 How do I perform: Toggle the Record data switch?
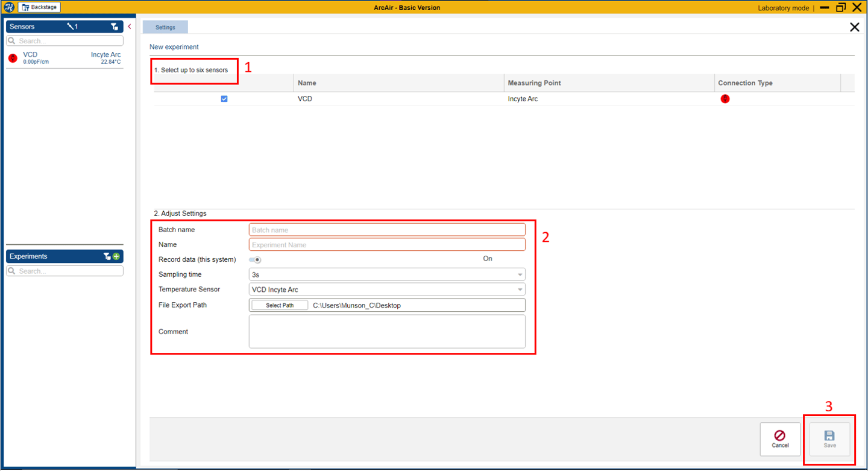[255, 260]
